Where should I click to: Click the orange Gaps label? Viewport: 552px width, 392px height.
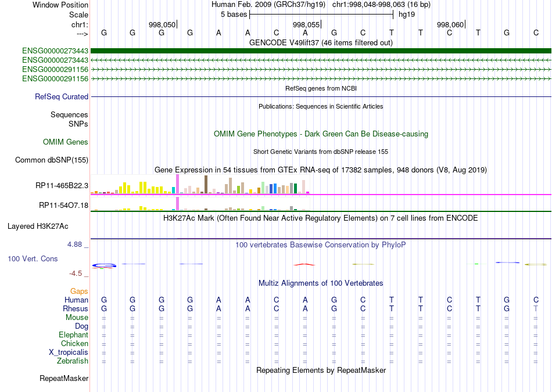click(x=79, y=291)
